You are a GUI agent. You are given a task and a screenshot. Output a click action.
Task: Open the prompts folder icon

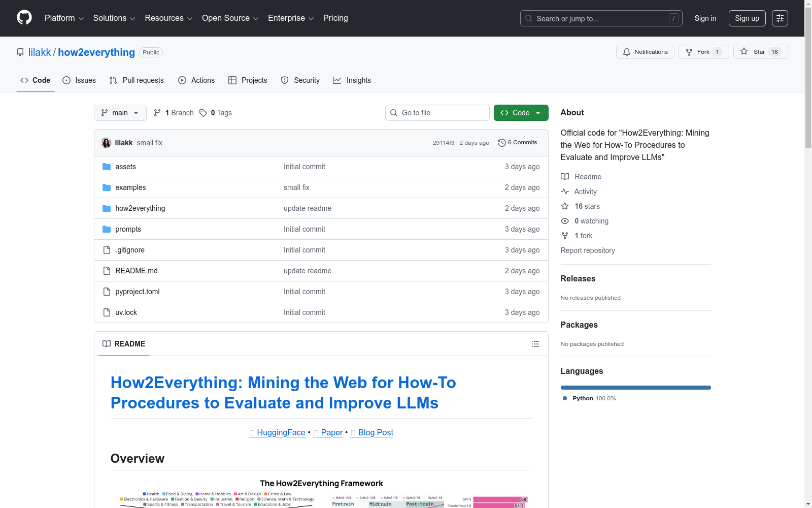point(107,229)
